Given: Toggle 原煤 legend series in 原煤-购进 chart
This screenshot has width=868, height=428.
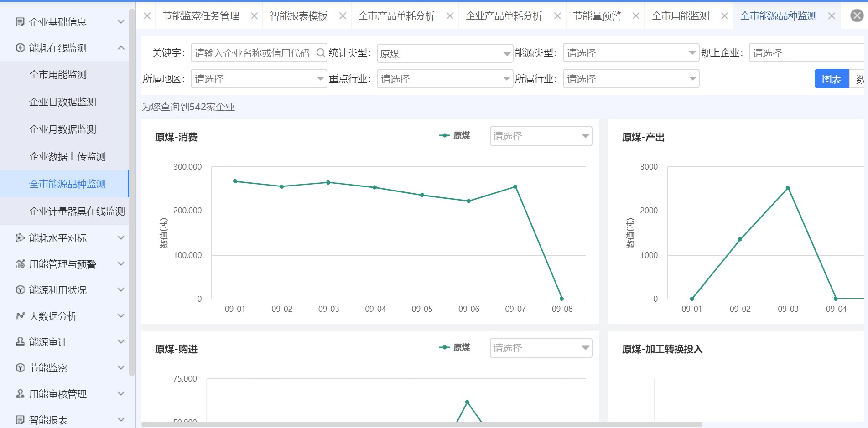Looking at the screenshot, I should pos(454,347).
